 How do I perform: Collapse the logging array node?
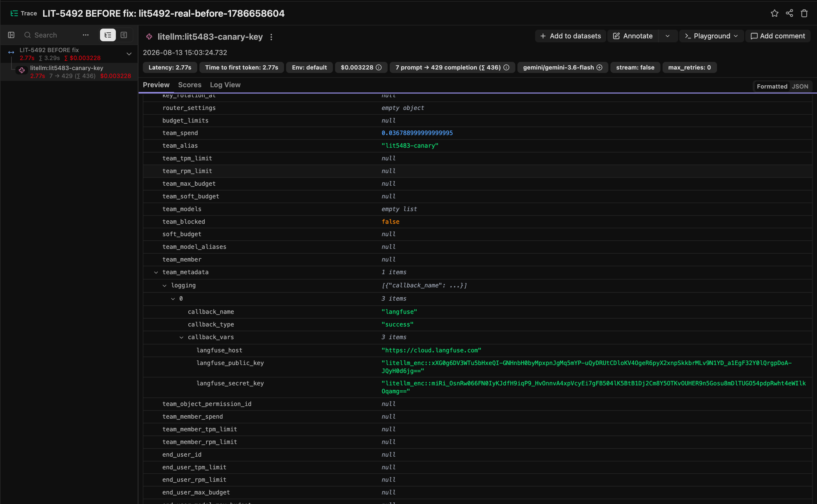point(165,286)
